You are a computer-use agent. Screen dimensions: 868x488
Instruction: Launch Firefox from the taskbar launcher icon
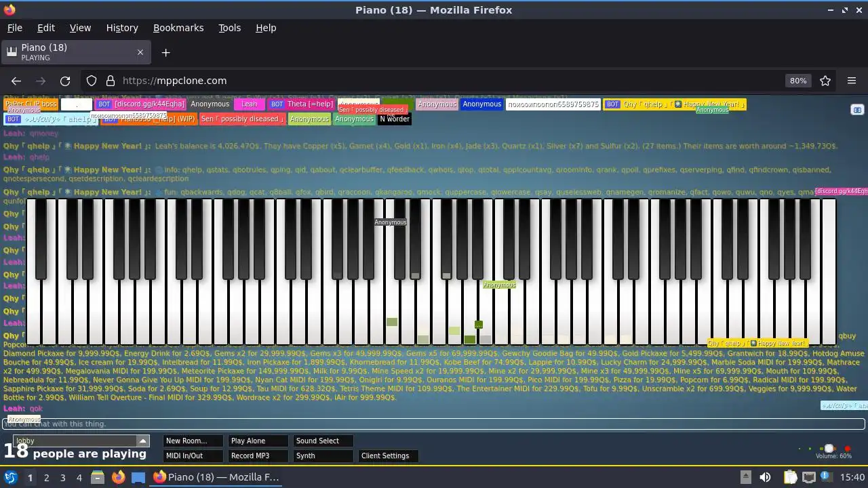[x=118, y=477]
